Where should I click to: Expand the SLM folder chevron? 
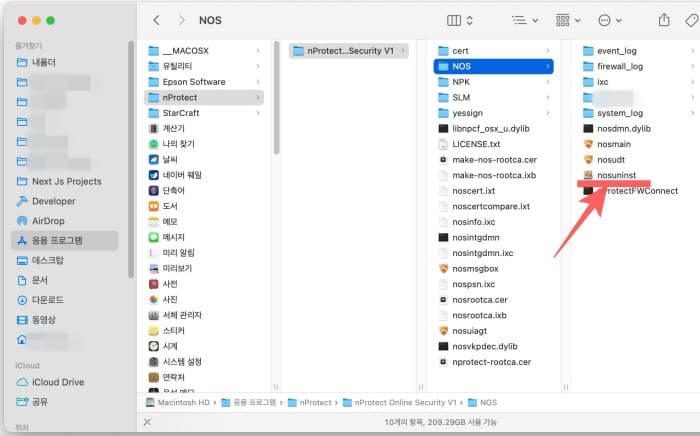point(547,97)
